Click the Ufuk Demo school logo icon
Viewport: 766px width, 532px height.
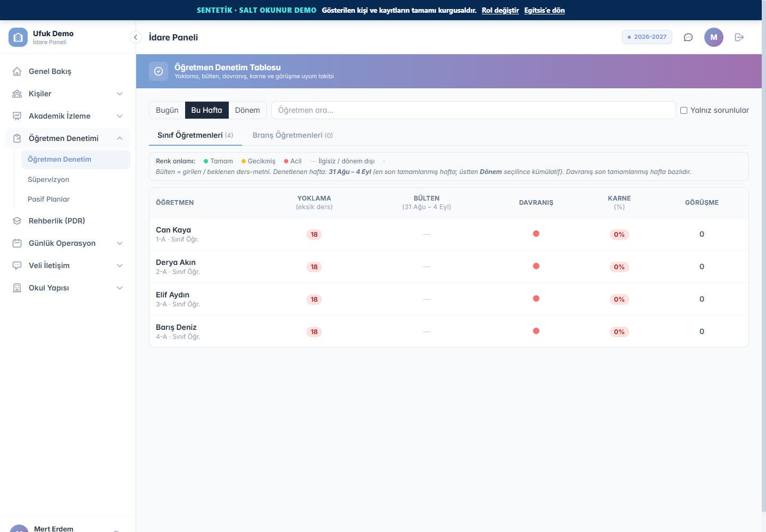coord(18,37)
